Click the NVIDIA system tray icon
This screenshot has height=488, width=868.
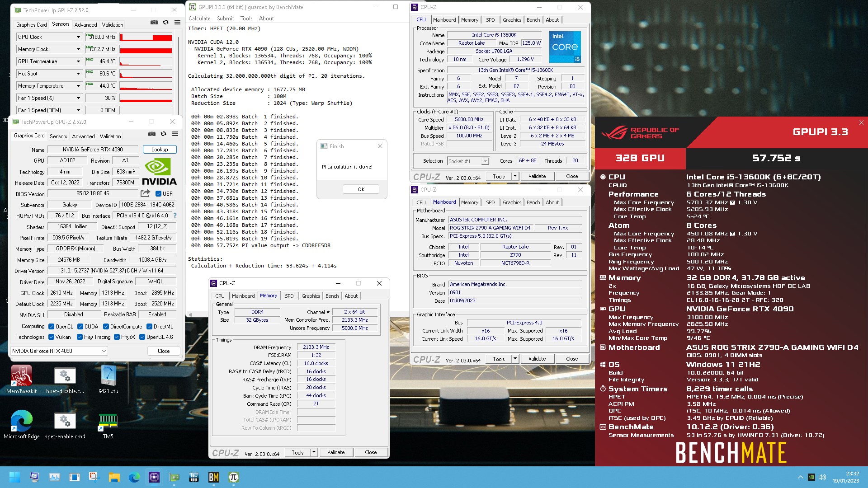[x=811, y=477]
